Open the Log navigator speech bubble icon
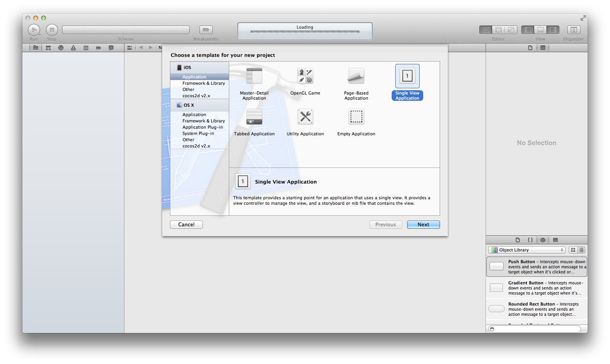This screenshot has width=610, height=364. (111, 48)
